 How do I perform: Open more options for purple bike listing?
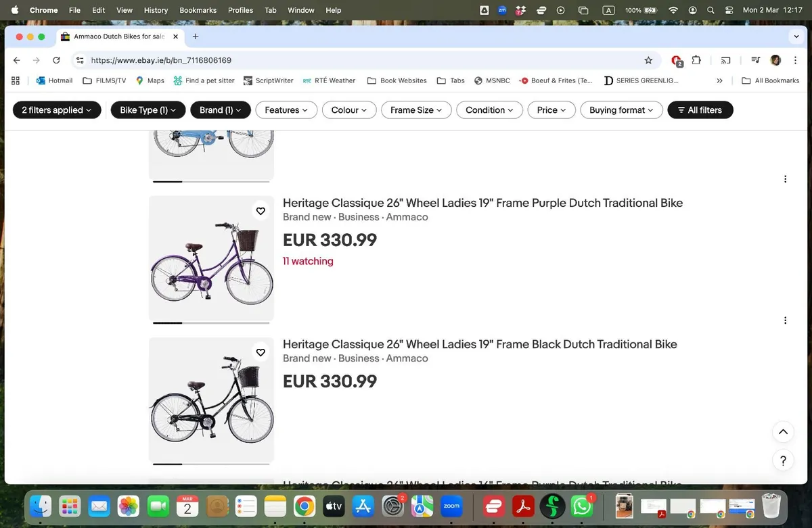pyautogui.click(x=785, y=179)
